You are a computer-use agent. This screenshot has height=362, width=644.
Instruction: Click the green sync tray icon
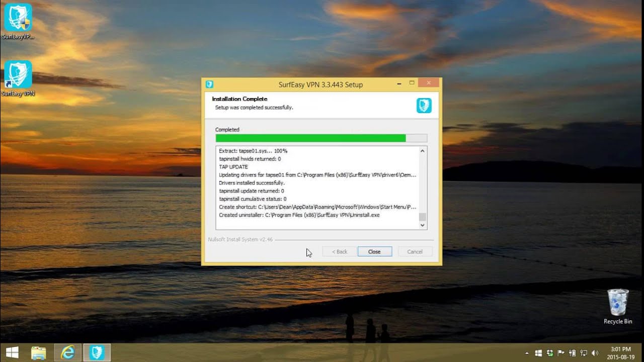coord(550,353)
